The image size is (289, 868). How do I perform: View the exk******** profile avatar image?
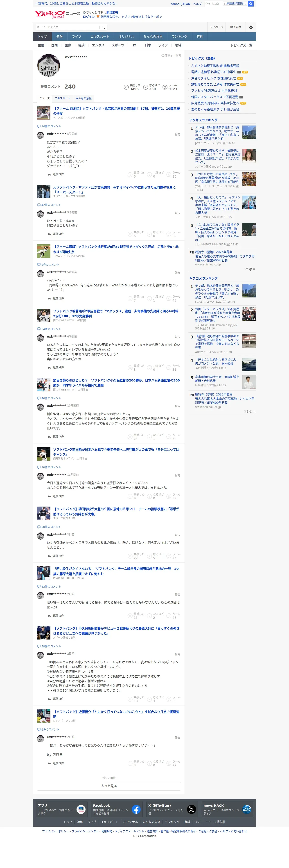[x=48, y=65]
